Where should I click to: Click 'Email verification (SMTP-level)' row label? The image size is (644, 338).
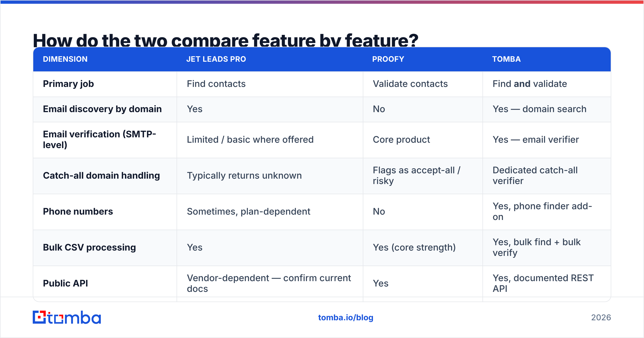coord(100,139)
